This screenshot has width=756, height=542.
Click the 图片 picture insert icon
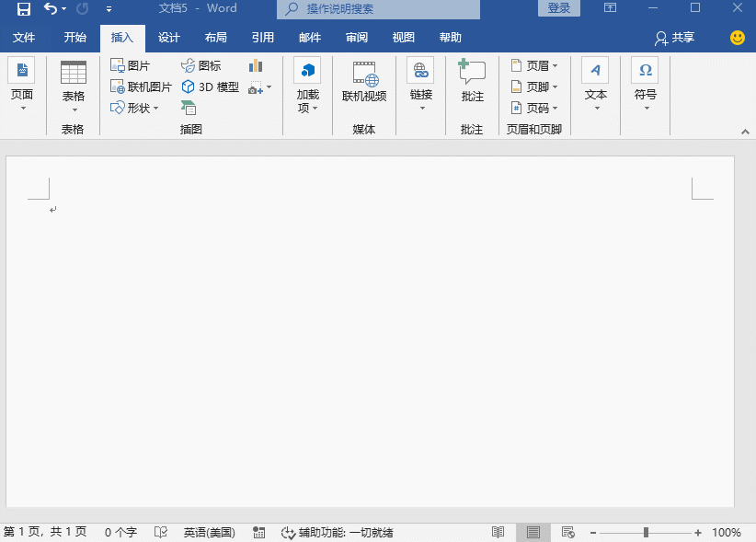click(x=130, y=66)
